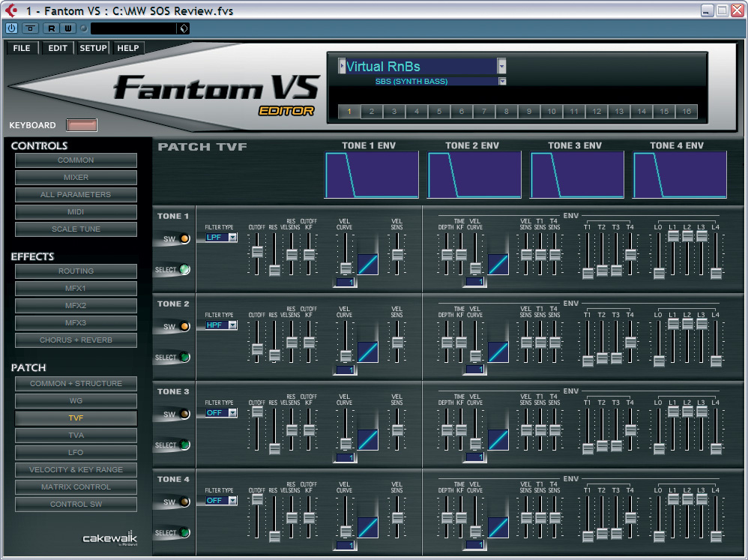Enable the Read automation (R) icon
Viewport: 748px width, 560px height.
click(51, 28)
